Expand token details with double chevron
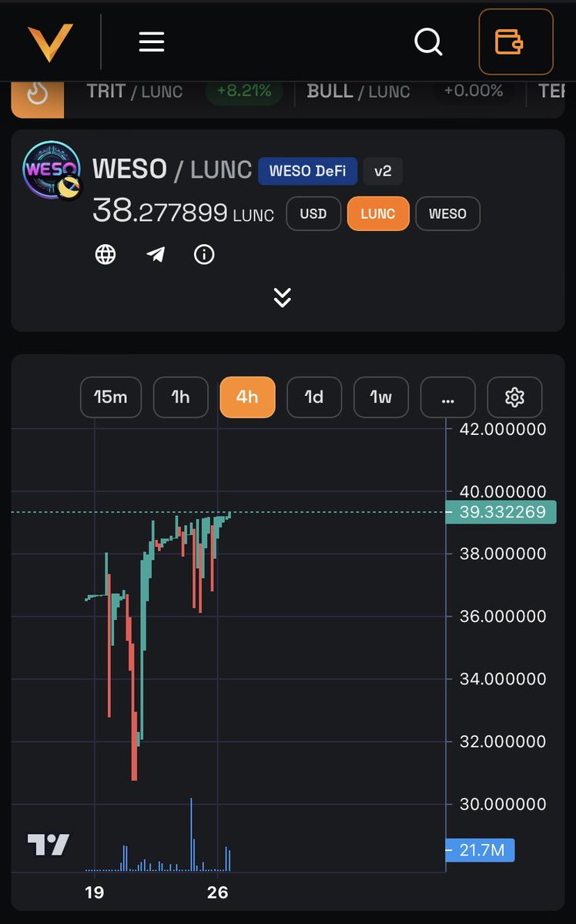Screen dimensions: 576x924 pos(283,297)
